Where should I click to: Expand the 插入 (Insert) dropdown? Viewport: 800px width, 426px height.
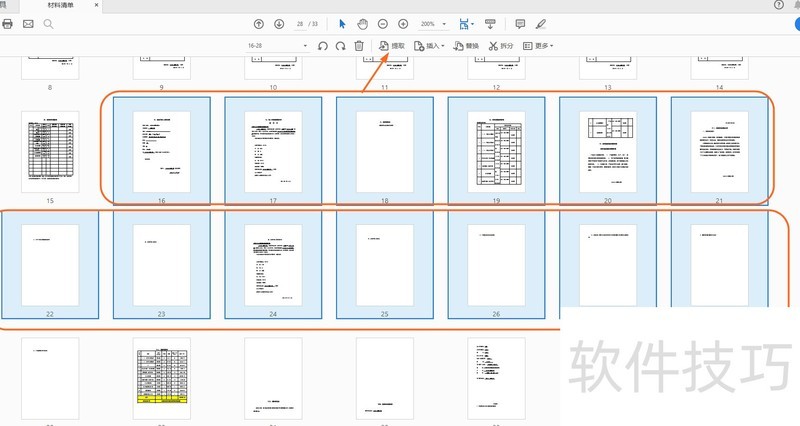(430, 46)
